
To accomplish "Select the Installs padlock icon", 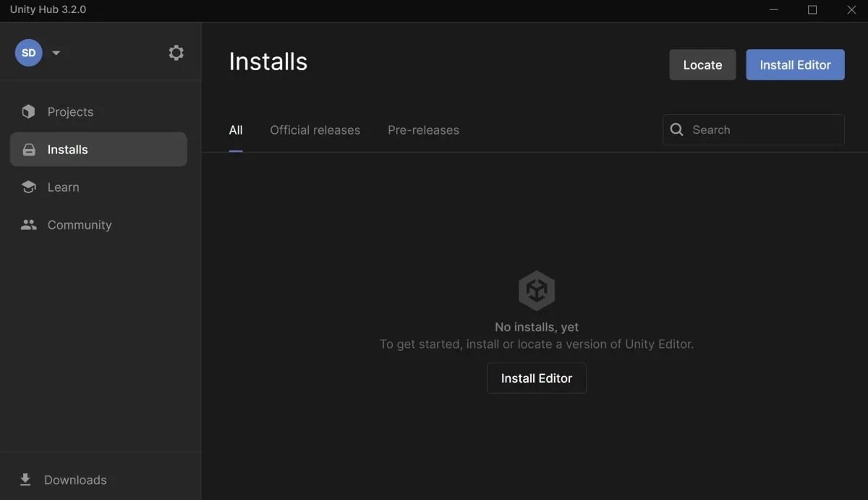I will pyautogui.click(x=28, y=149).
